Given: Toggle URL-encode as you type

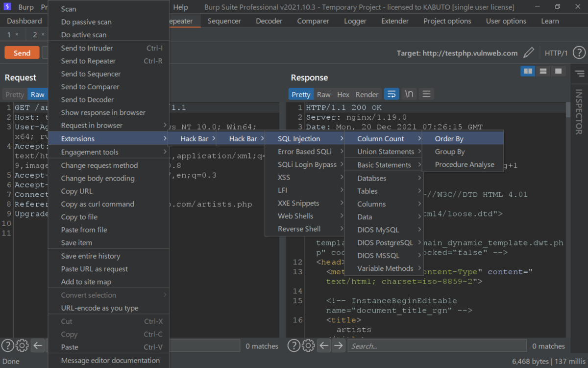Looking at the screenshot, I should (108, 308).
